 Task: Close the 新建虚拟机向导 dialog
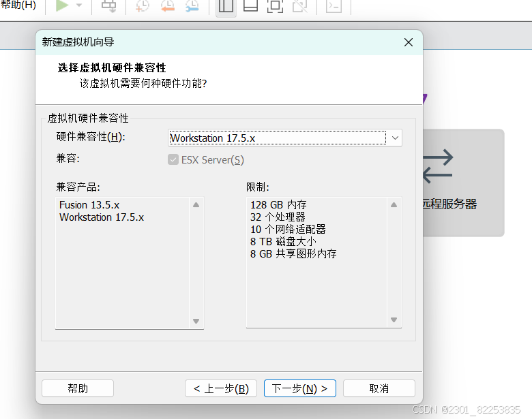409,42
